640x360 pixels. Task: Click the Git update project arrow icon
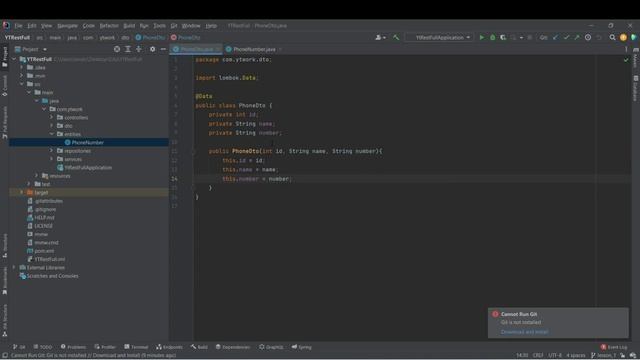[556, 38]
